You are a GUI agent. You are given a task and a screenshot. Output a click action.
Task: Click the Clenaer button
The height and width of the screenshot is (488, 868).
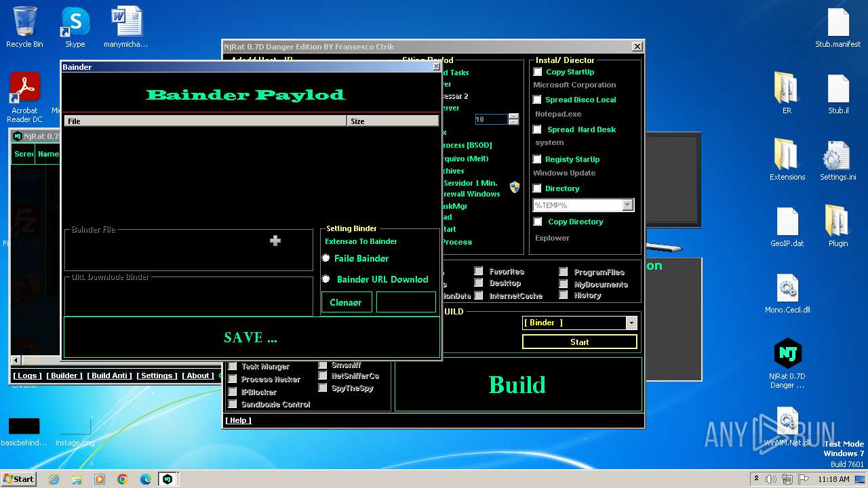pyautogui.click(x=347, y=302)
